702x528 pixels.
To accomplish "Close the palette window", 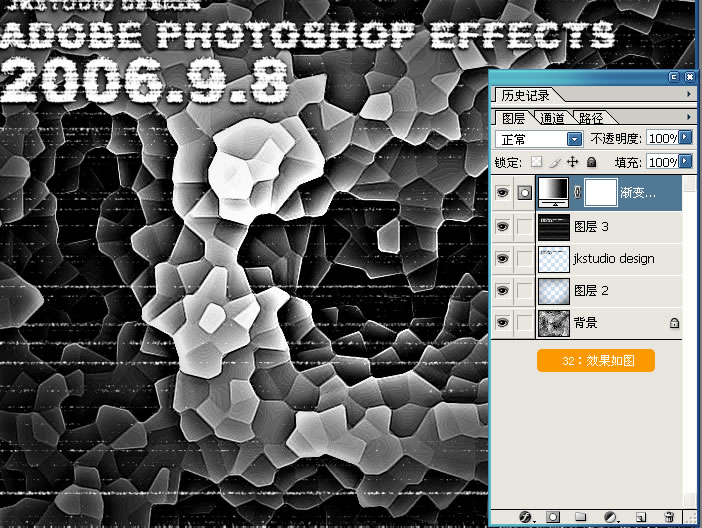I will tap(690, 77).
